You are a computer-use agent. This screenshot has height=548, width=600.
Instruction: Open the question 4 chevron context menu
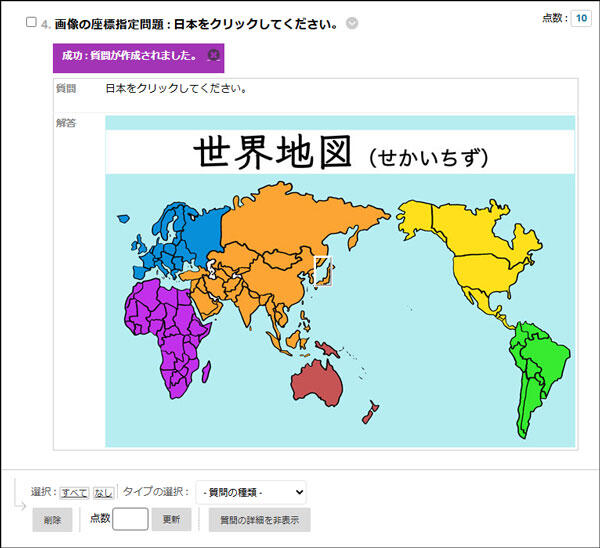[352, 23]
